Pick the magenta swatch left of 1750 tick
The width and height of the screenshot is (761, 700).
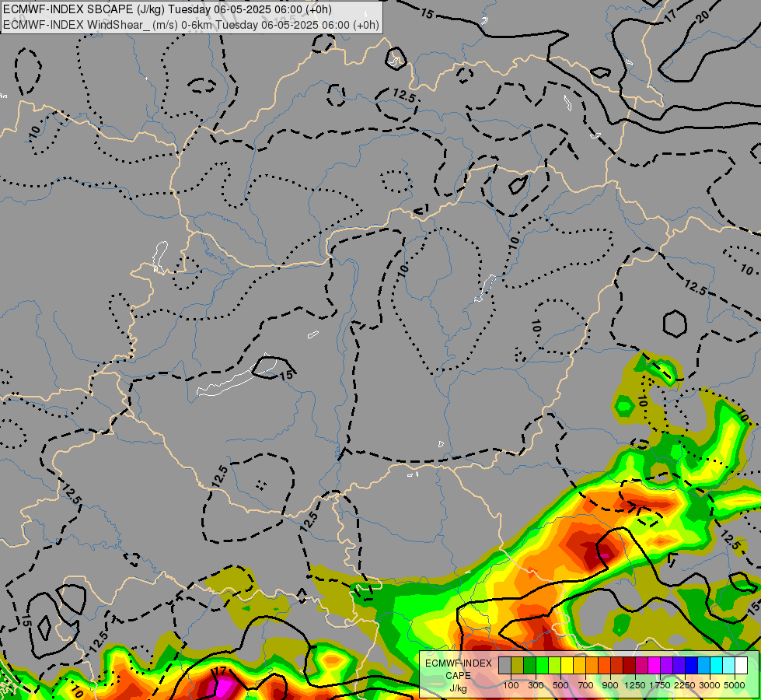coord(655,666)
